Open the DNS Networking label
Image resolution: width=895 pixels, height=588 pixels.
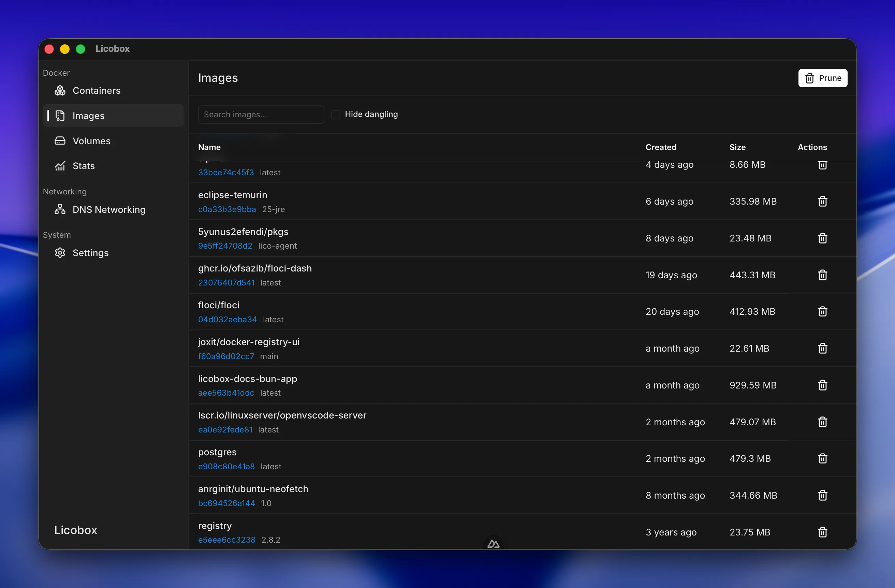pos(109,209)
